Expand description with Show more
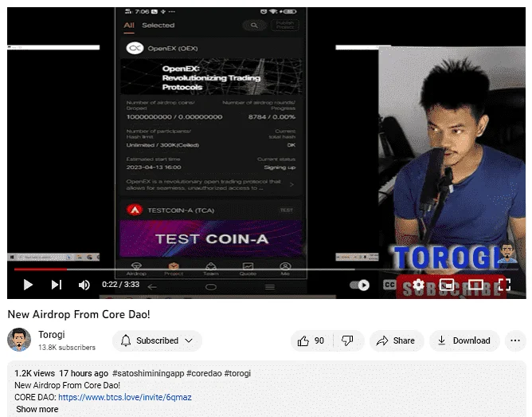Image resolution: width=532 pixels, height=417 pixels. click(x=37, y=409)
